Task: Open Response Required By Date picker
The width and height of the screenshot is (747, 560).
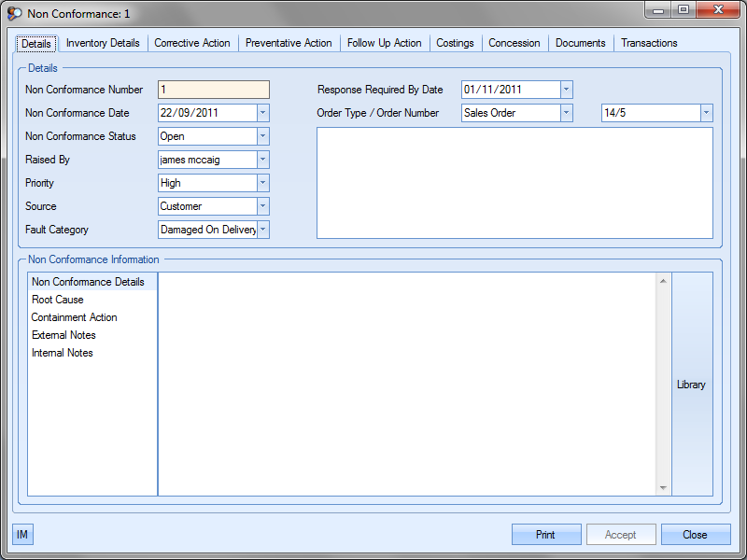Action: (566, 90)
